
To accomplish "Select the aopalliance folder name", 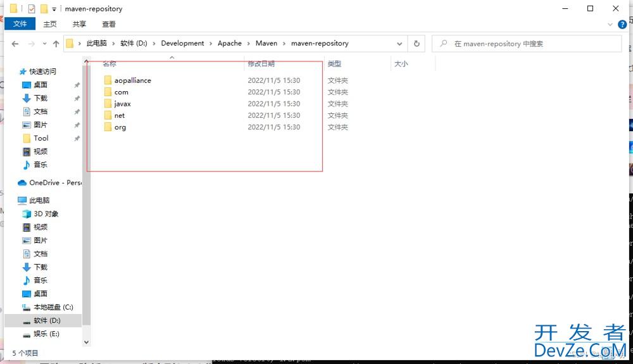I will coord(132,80).
